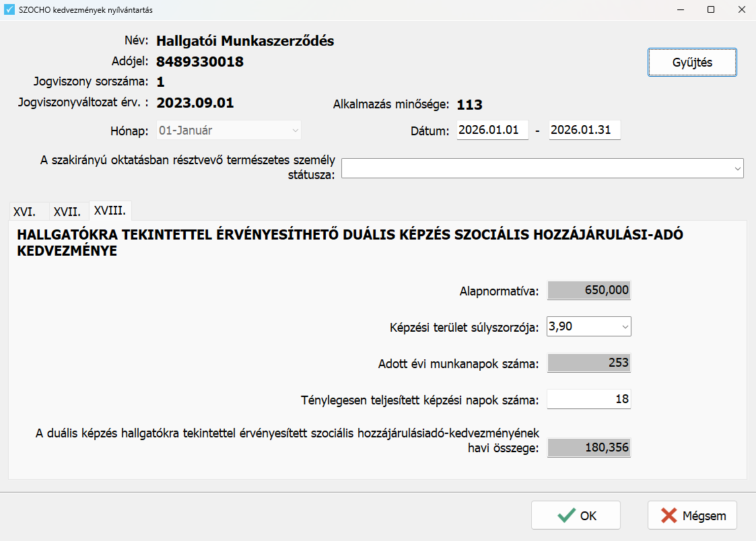Click the green checkmark on the OK button
Screen dimensions: 756x541
565,516
